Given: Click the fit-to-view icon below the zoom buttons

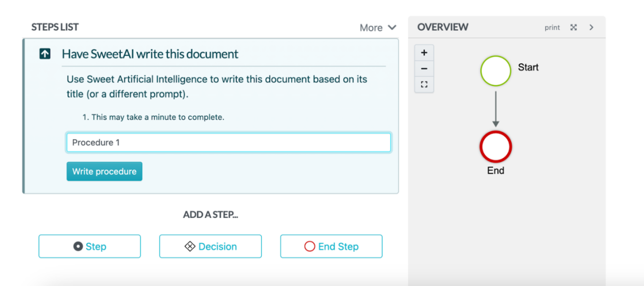Looking at the screenshot, I should (x=424, y=84).
